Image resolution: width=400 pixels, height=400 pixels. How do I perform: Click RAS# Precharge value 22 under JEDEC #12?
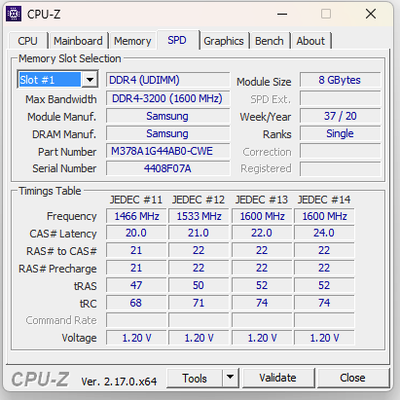tap(199, 268)
